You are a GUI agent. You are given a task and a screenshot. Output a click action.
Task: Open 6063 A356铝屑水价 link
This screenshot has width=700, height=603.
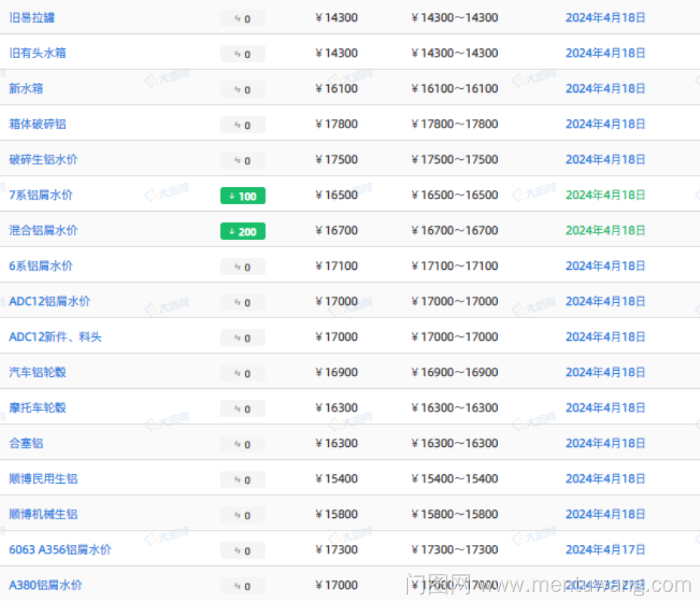pyautogui.click(x=60, y=549)
